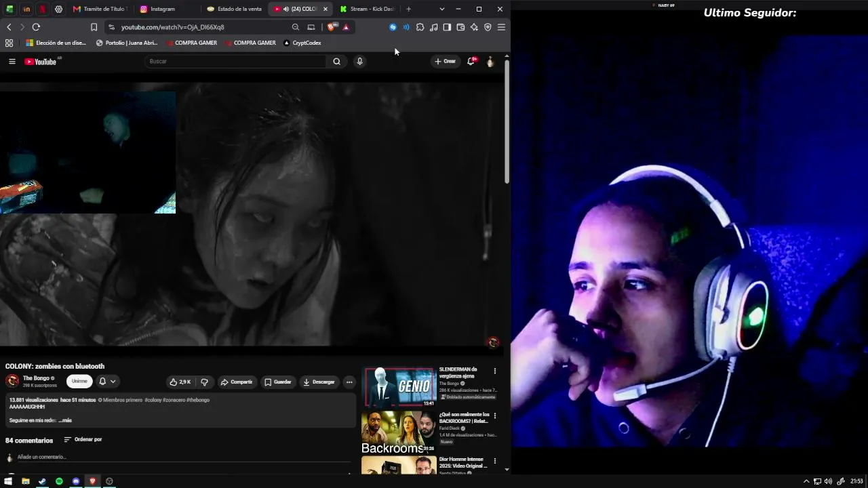The image size is (868, 488).
Task: Open a new browser tab
Action: pos(408,9)
